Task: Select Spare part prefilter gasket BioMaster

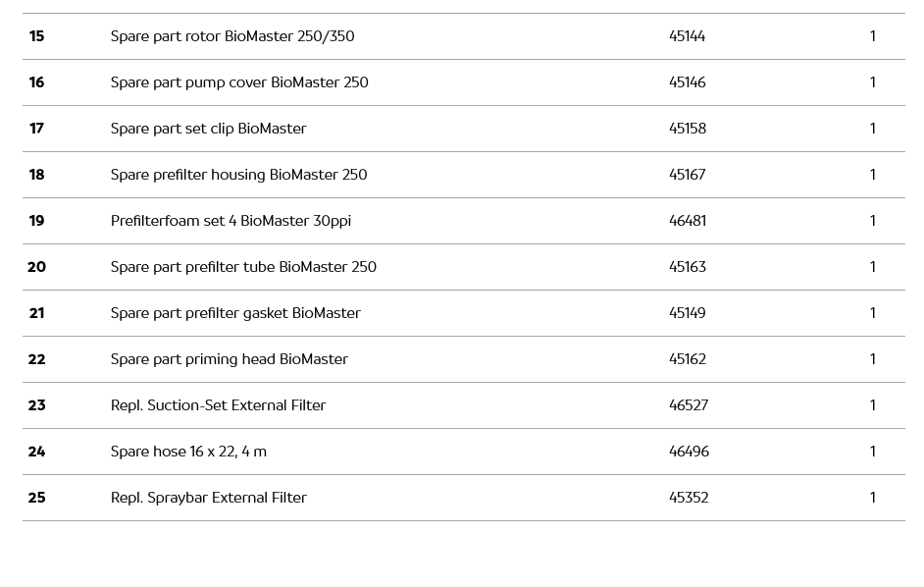Action: point(235,313)
